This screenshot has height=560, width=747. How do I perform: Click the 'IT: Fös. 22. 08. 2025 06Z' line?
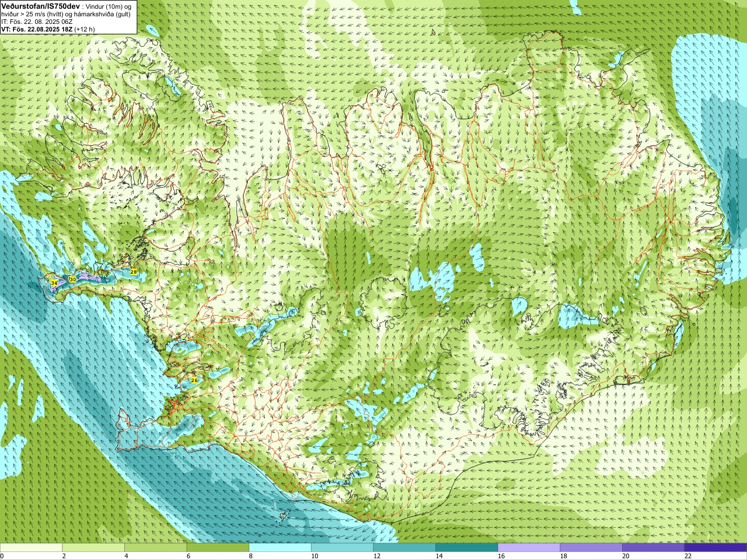point(37,22)
